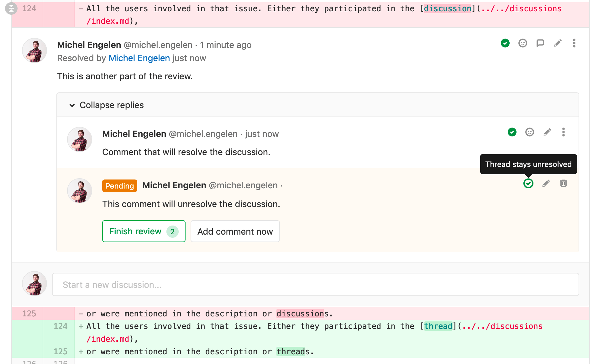Edit the pending comment
This screenshot has width=598, height=364.
[546, 184]
